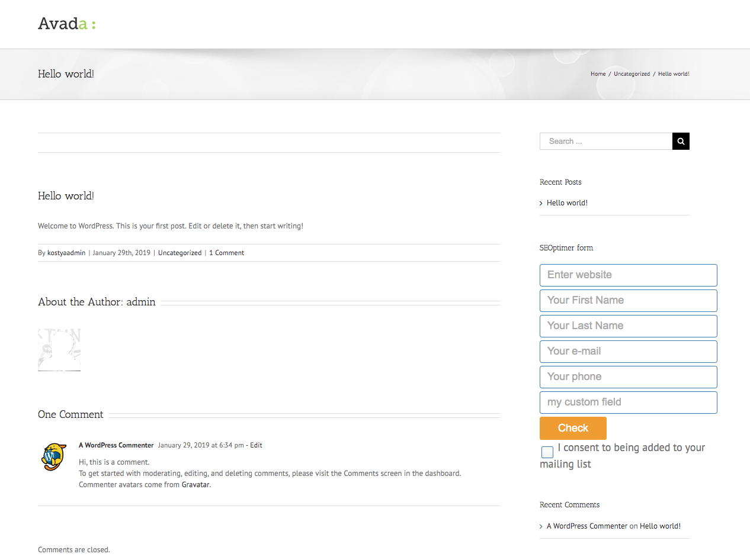Click the Search input field
This screenshot has width=750, height=560.
(x=605, y=141)
